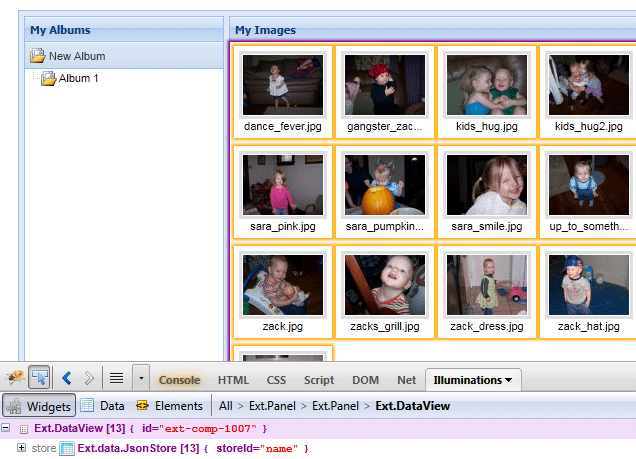Select the sara_pink.jpg thumbnail
The width and height of the screenshot is (636, 459).
283,192
